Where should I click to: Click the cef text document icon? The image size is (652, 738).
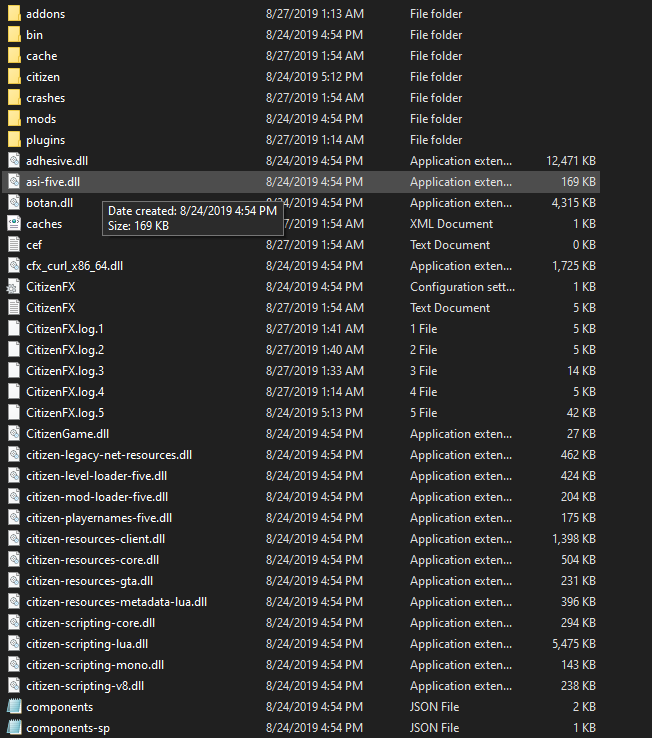tap(14, 245)
